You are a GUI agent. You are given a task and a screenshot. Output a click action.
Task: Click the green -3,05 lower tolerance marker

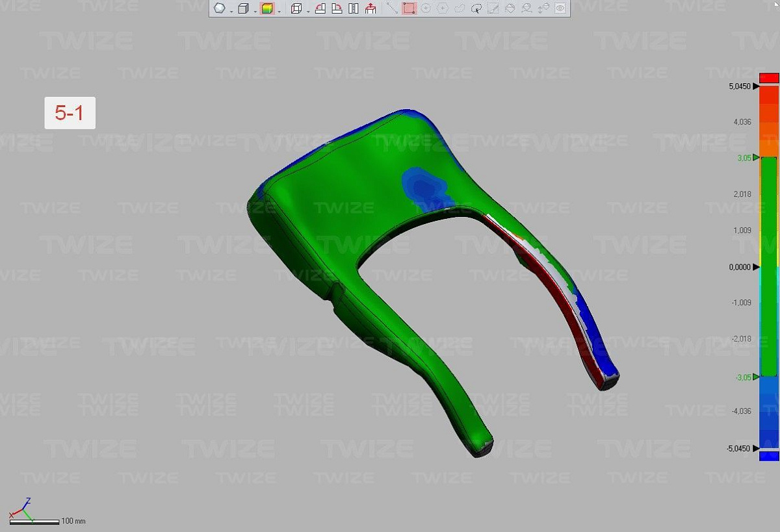tap(756, 377)
